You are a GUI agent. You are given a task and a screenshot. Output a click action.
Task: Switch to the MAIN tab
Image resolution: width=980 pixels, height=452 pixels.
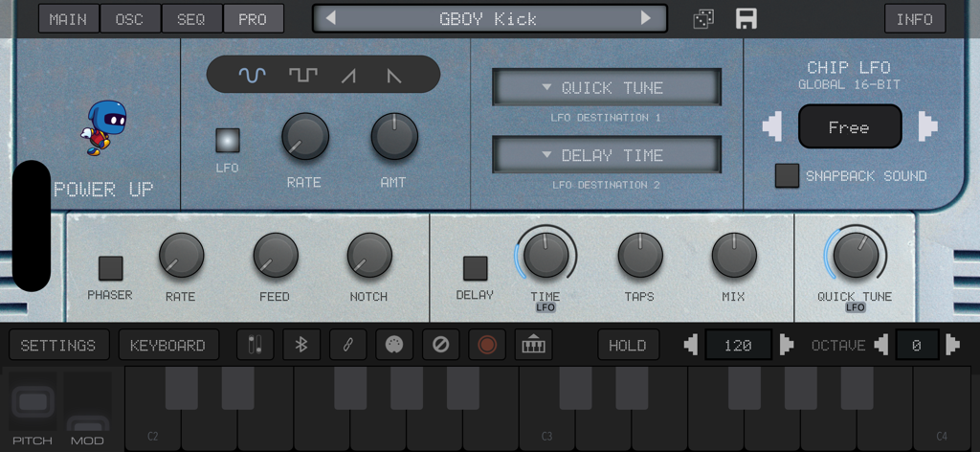click(68, 19)
